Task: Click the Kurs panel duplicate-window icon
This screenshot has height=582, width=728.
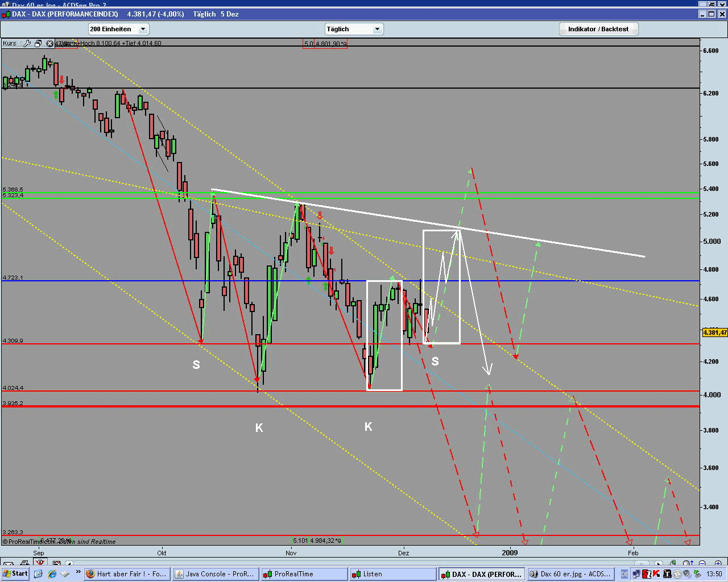Action: coord(38,43)
